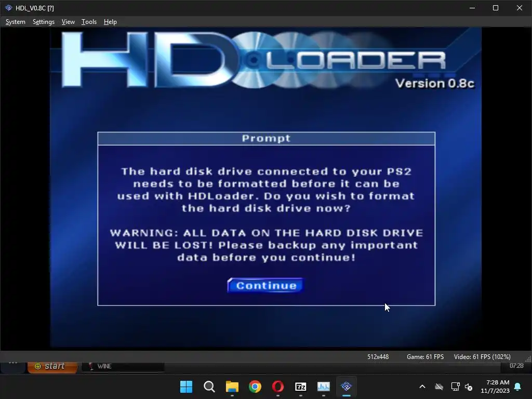Open Windows Search from the taskbar

click(209, 387)
